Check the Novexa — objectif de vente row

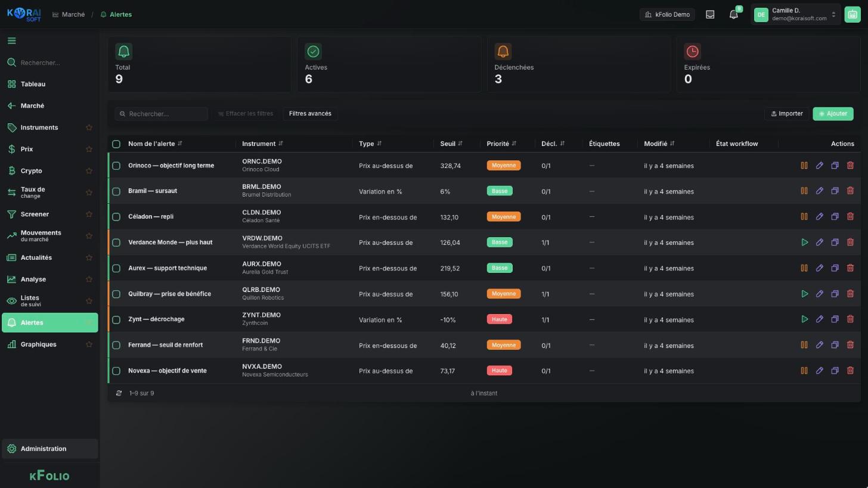click(116, 371)
